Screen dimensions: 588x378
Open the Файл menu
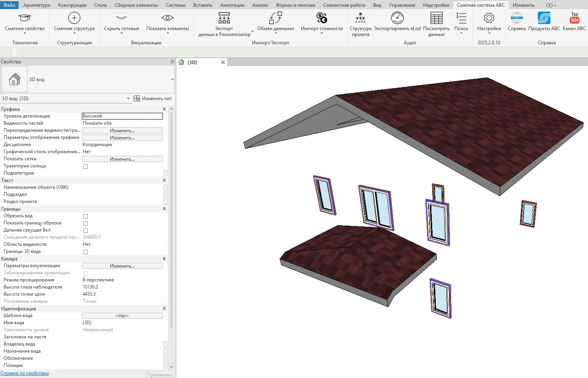point(9,5)
